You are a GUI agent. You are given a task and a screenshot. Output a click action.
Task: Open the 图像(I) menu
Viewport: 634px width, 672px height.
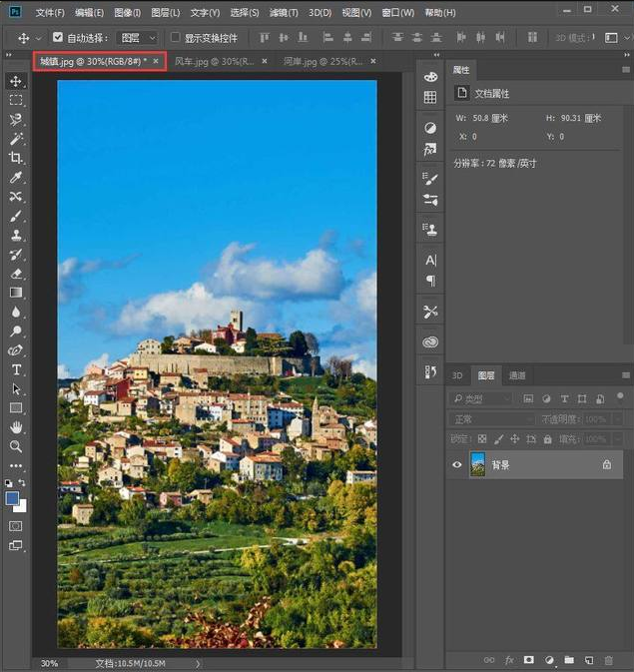pyautogui.click(x=128, y=13)
